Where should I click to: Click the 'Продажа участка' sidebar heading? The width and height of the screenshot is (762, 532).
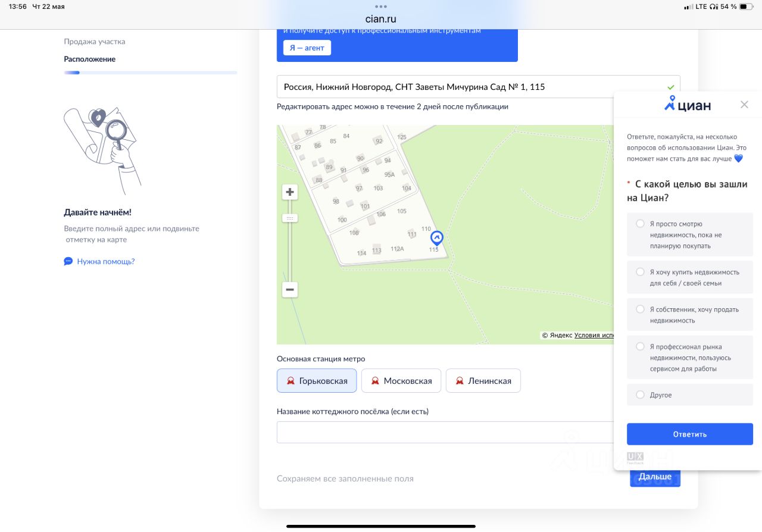click(x=95, y=42)
